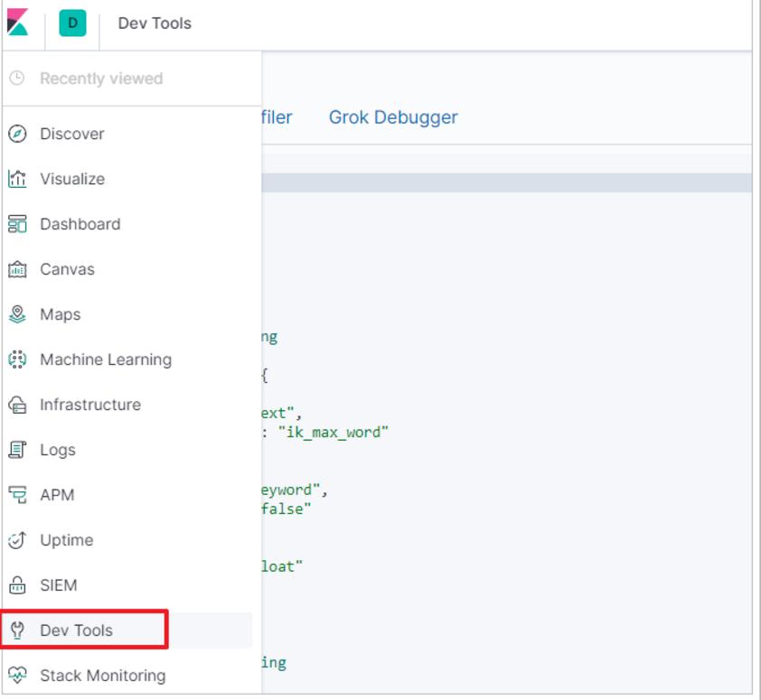Screen dimensions: 761x700
Task: Open Dev Tools from the sidebar
Action: pyautogui.click(x=76, y=630)
